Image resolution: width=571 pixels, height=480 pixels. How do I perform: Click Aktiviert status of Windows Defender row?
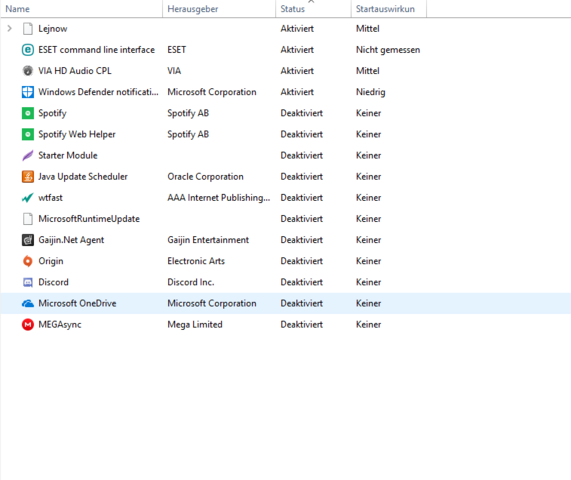pyautogui.click(x=297, y=92)
